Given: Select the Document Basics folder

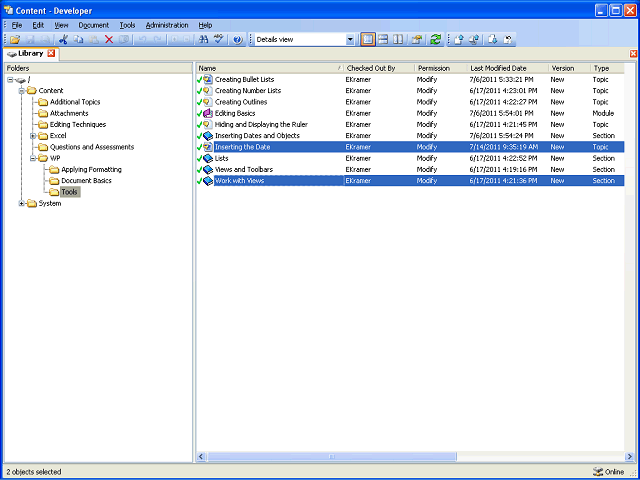Looking at the screenshot, I should 86,180.
